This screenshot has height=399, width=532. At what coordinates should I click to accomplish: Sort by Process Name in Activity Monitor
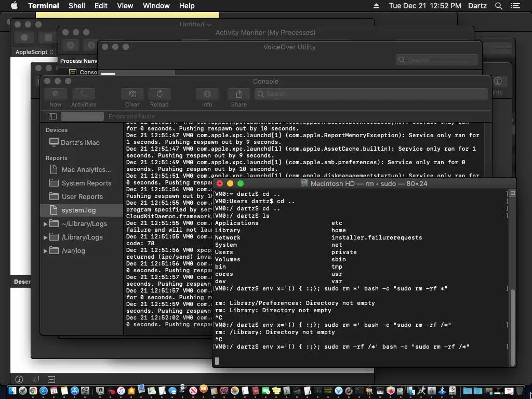pyautogui.click(x=78, y=61)
